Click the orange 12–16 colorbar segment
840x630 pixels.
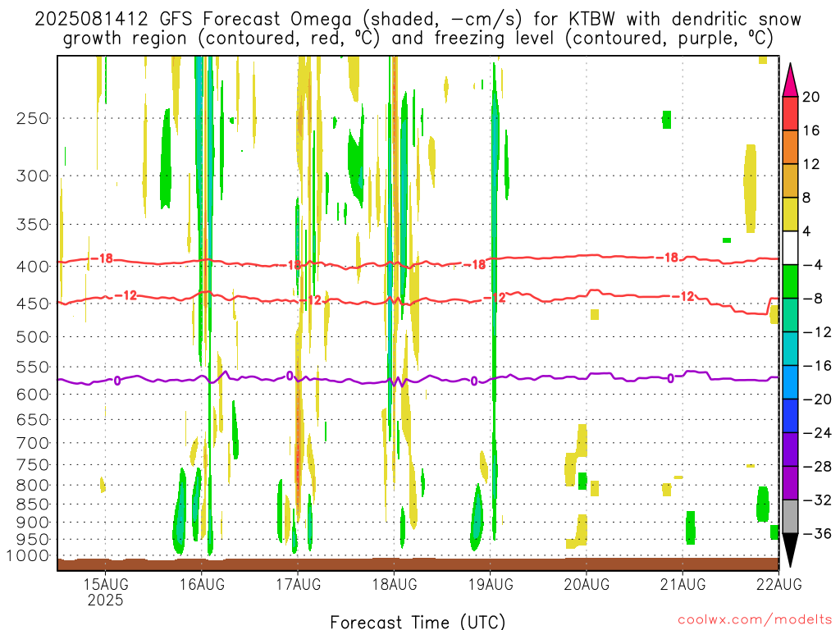tap(790, 148)
